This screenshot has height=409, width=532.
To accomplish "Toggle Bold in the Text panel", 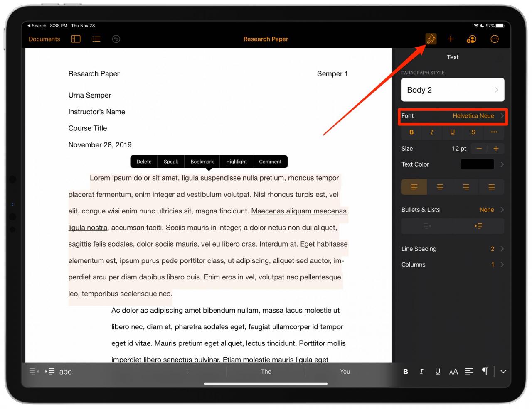I will [411, 132].
